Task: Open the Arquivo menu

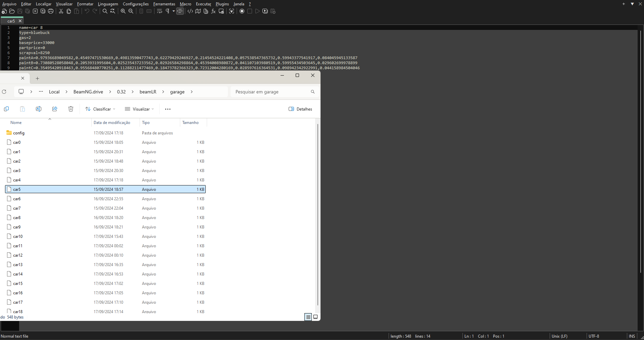Action: click(x=9, y=4)
